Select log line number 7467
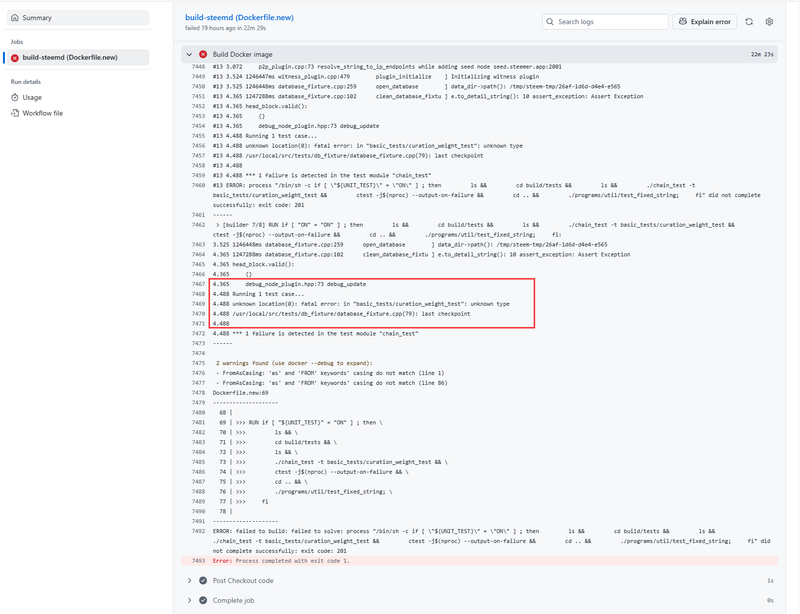 197,284
